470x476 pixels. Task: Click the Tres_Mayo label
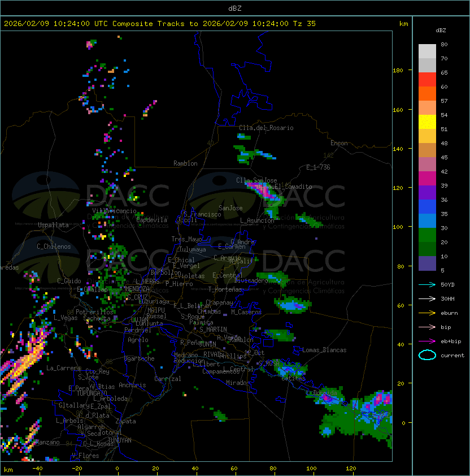(186, 239)
